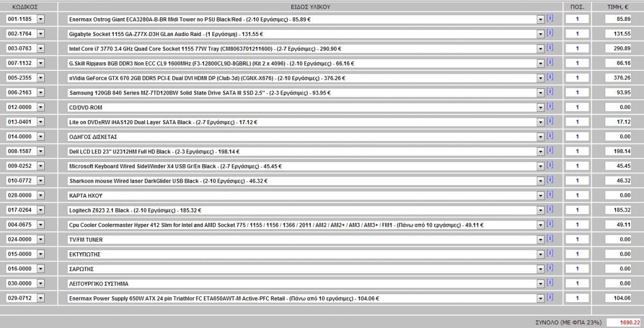This screenshot has width=644, height=328.
Task: Open info icon for Enermax Ostrog Giant case
Action: pyautogui.click(x=550, y=18)
